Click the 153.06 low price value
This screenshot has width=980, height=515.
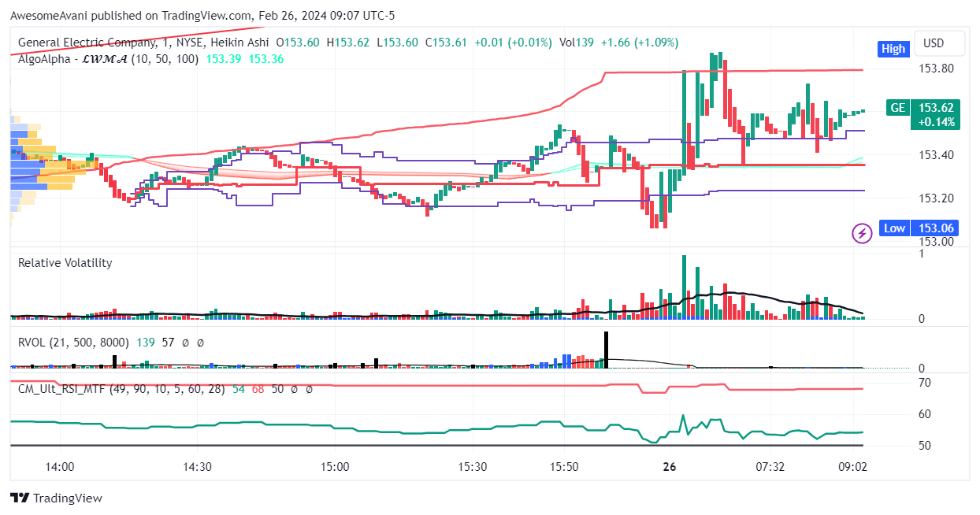point(936,228)
